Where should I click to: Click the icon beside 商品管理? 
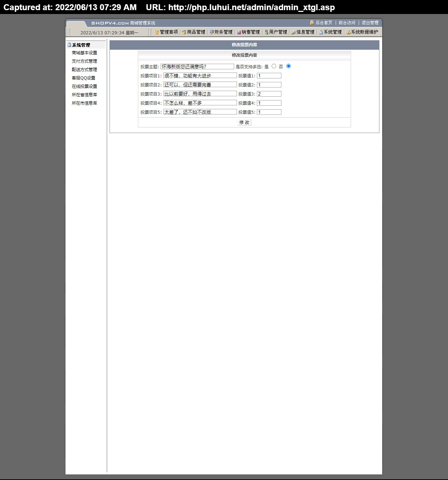pos(184,32)
